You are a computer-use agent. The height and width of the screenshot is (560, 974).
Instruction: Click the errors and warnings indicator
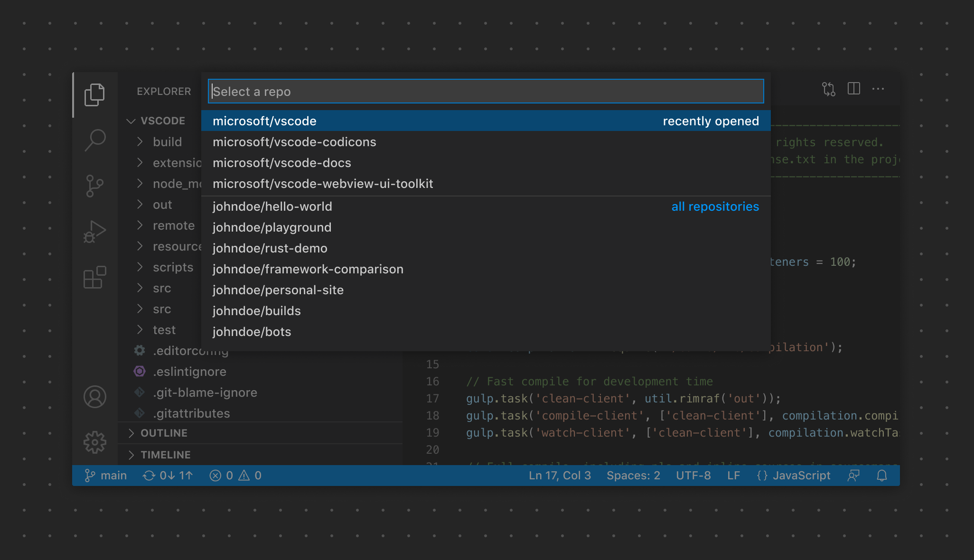click(x=235, y=475)
